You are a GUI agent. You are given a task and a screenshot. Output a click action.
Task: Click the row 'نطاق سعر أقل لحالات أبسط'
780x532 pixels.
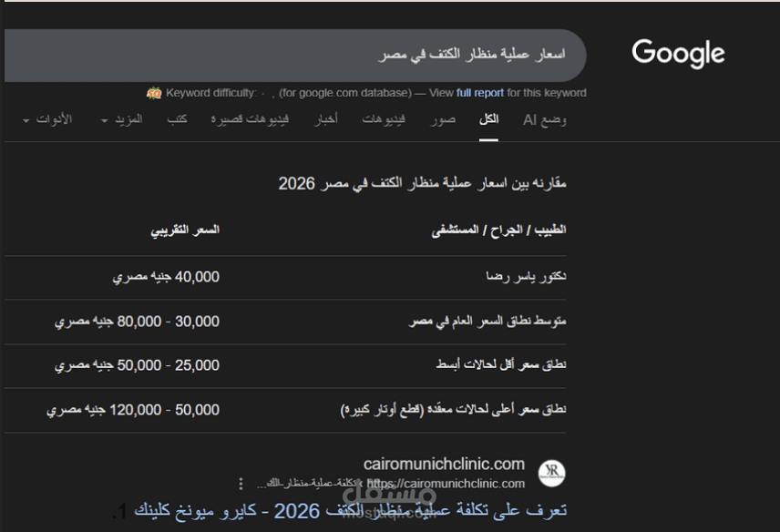pyautogui.click(x=501, y=365)
